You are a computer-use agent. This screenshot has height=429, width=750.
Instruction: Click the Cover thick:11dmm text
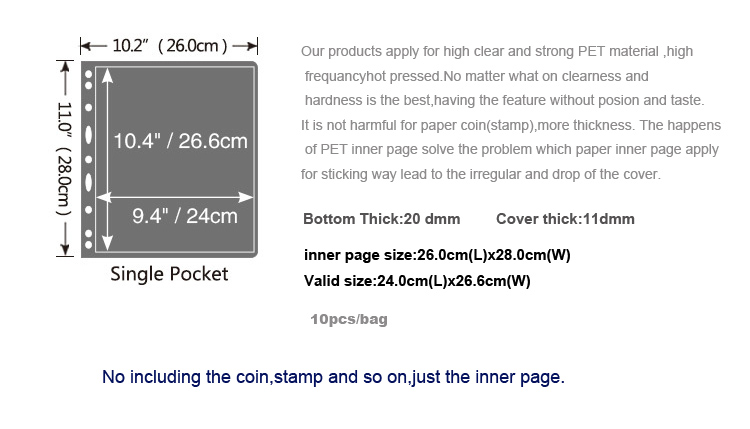point(565,219)
